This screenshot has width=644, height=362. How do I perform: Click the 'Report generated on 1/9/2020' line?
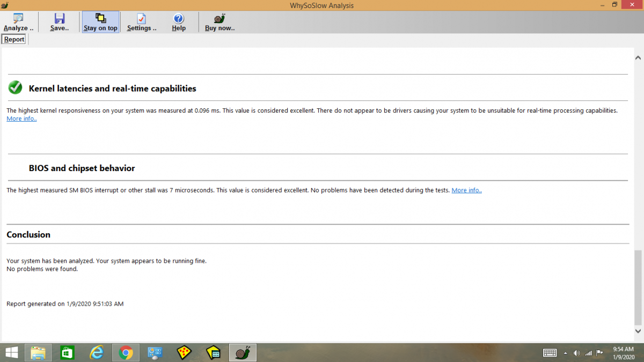tap(65, 304)
